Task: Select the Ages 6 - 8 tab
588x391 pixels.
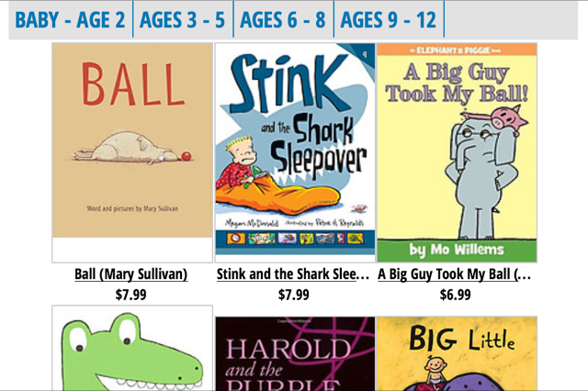Action: pos(283,19)
